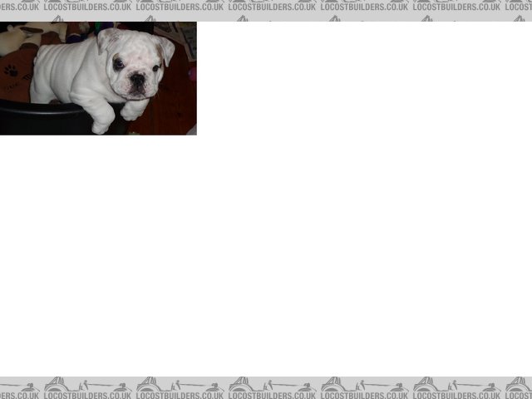The image size is (532, 399).
Task: Click the white bulldog puppy photo
Action: (98, 78)
